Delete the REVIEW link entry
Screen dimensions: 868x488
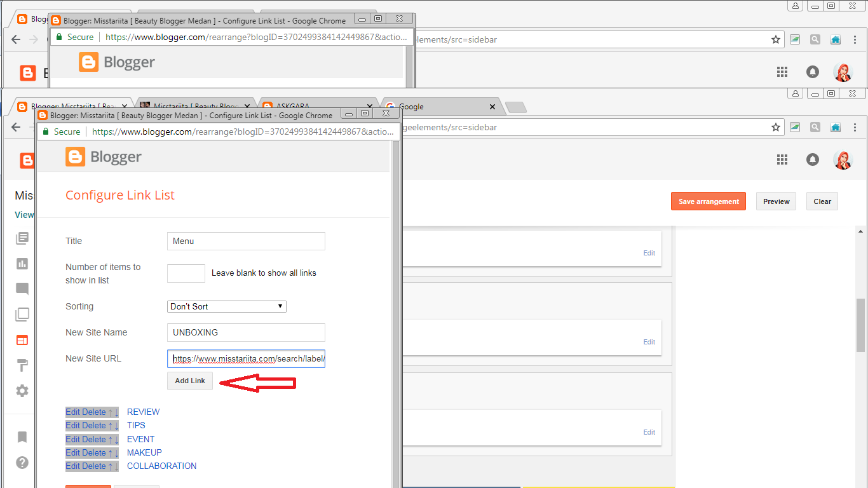[94, 412]
